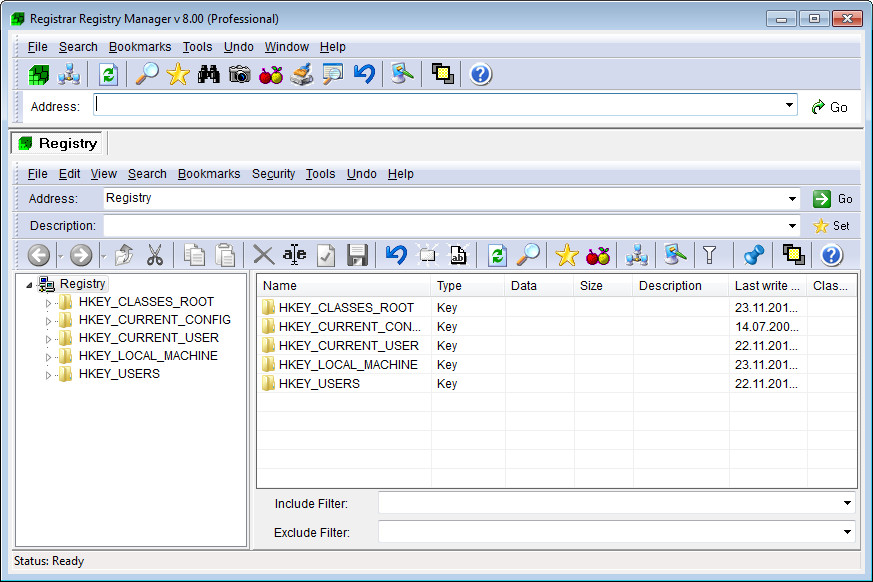Click the blue help icon in top toolbar
The height and width of the screenshot is (582, 873).
[480, 74]
